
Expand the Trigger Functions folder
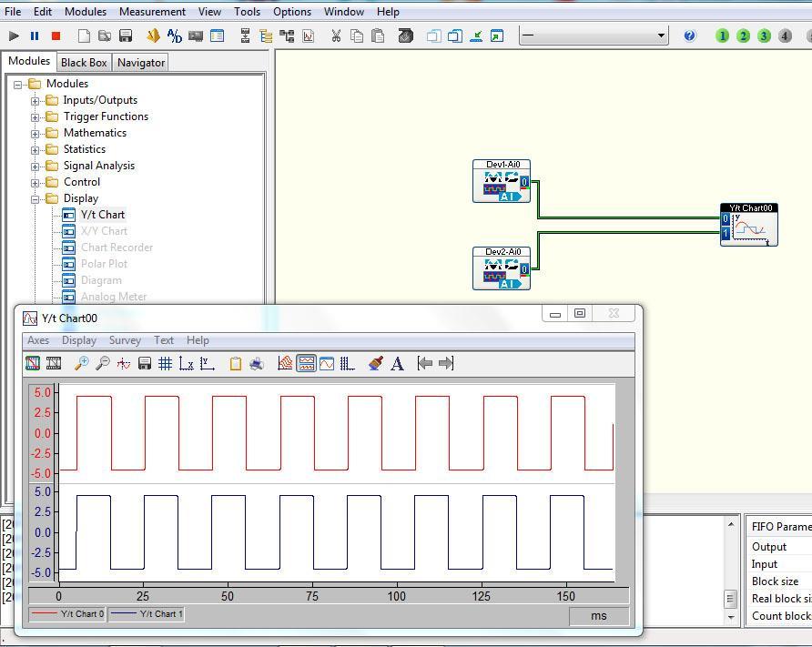(35, 117)
